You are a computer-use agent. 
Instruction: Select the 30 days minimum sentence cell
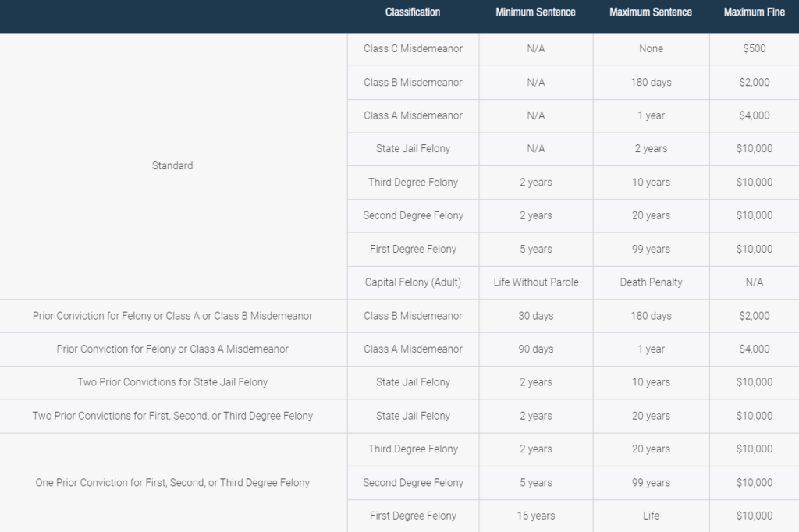535,316
